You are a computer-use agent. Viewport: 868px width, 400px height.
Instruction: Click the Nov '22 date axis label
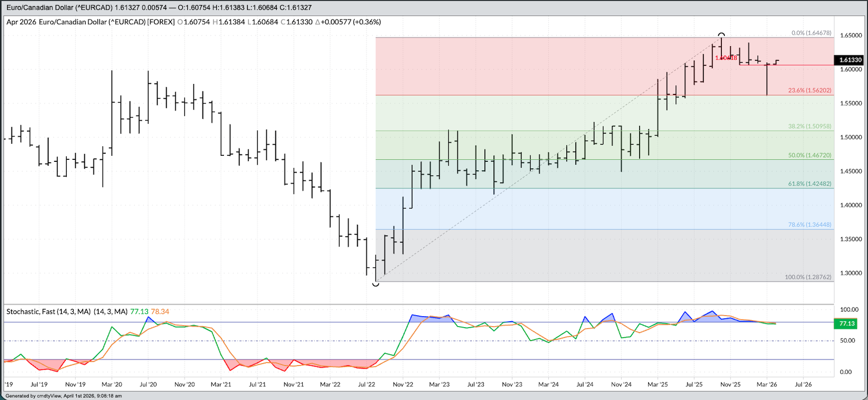(403, 384)
